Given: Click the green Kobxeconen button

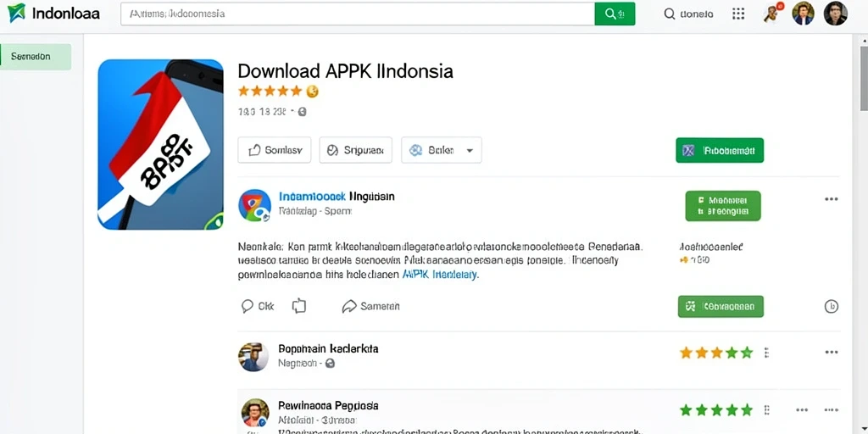Looking at the screenshot, I should click(x=721, y=306).
